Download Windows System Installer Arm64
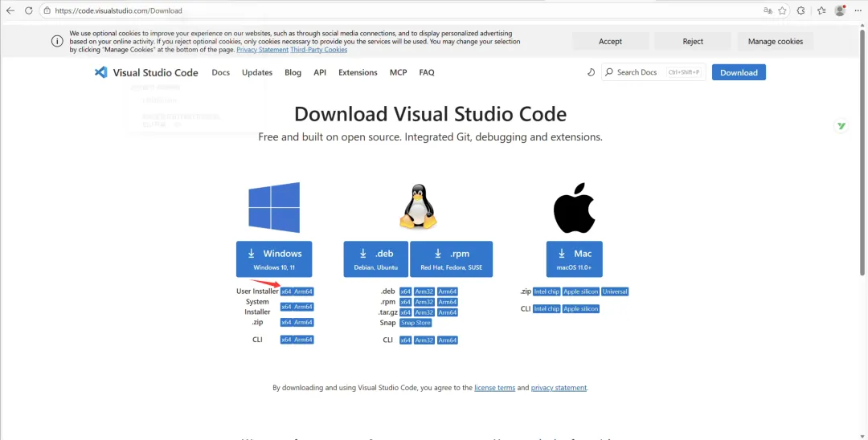Viewport: 868px width, 440px height. (x=303, y=307)
